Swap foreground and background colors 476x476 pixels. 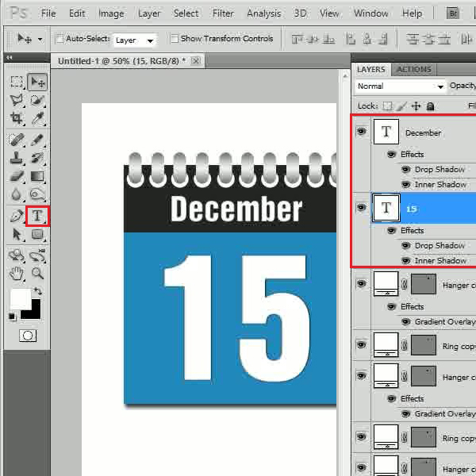point(37,291)
